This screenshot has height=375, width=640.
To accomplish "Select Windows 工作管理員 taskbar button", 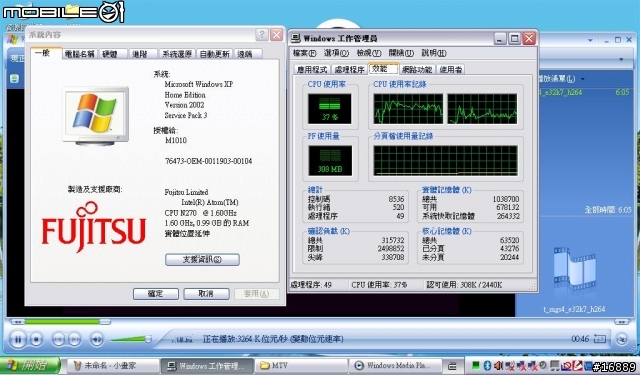I will point(207,366).
